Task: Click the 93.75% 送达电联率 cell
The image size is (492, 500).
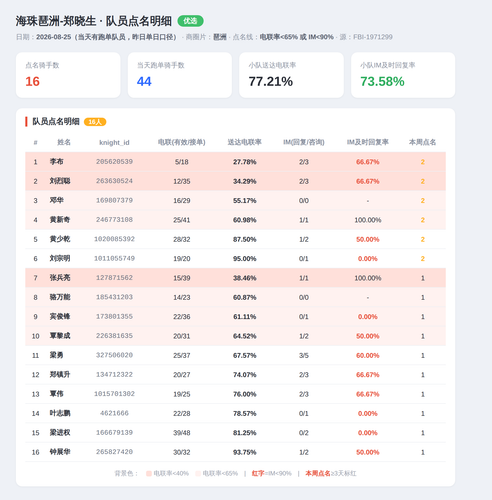Action: (x=245, y=452)
